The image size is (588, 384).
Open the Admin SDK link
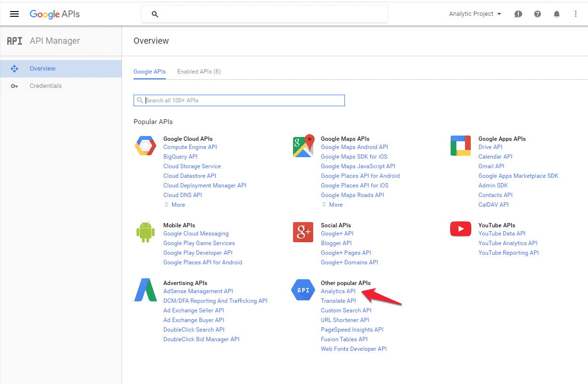pos(493,186)
